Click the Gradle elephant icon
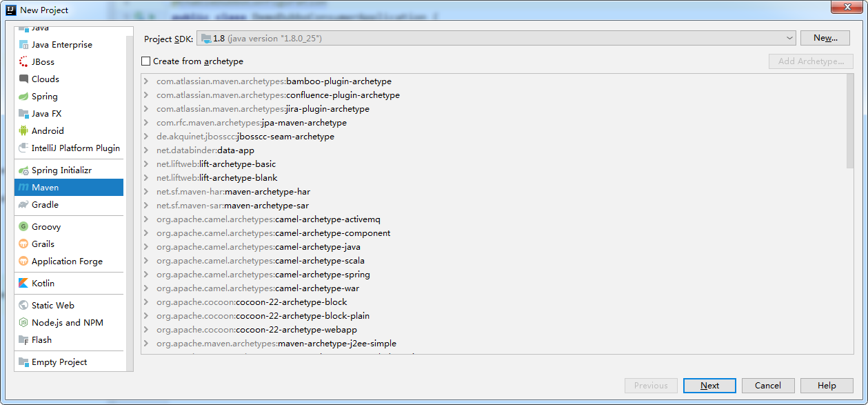 (24, 205)
